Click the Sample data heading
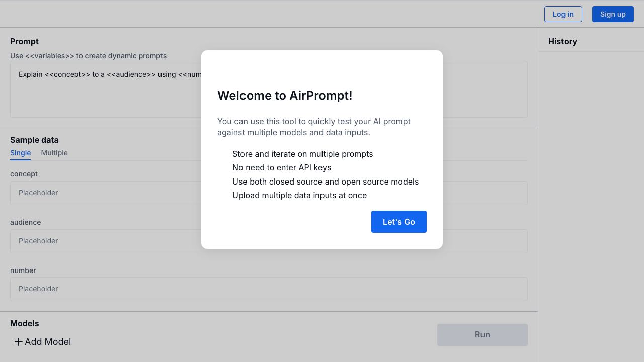644x362 pixels. (34, 140)
